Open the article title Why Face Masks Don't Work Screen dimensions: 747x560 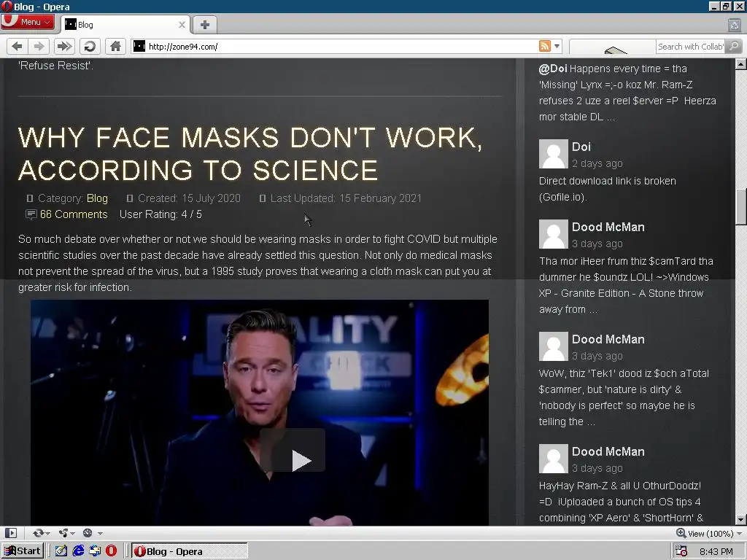251,153
